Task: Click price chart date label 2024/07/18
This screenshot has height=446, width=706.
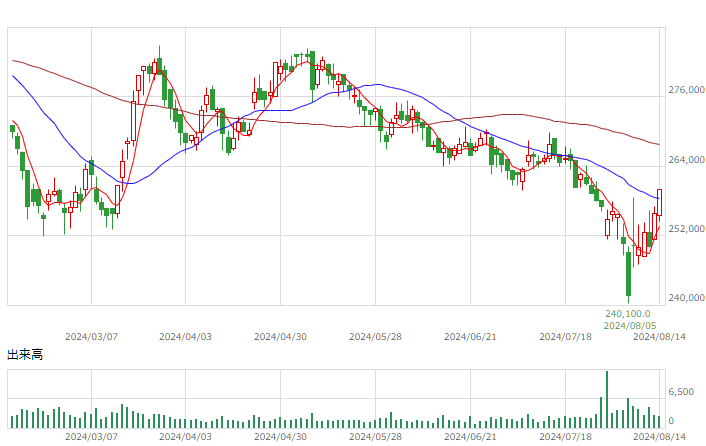Action: click(566, 337)
